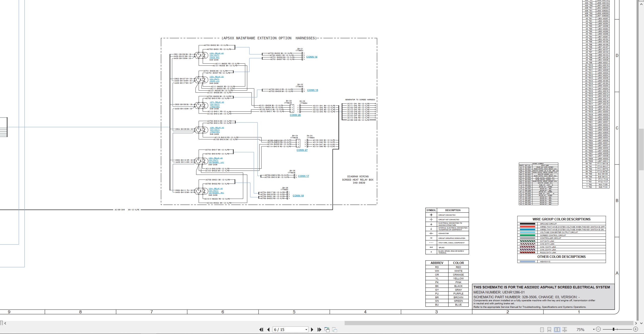Go to the first page
This screenshot has height=334, width=644.
point(261,329)
